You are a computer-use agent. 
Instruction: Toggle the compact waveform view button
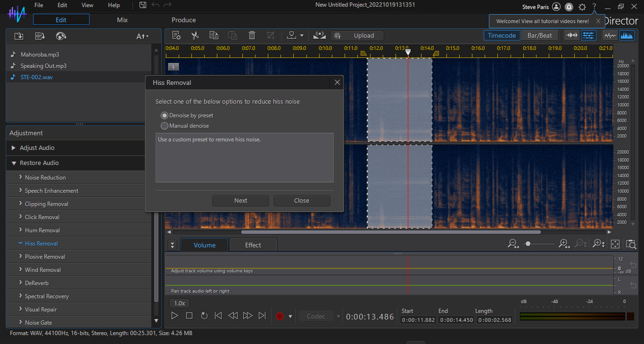tap(572, 35)
